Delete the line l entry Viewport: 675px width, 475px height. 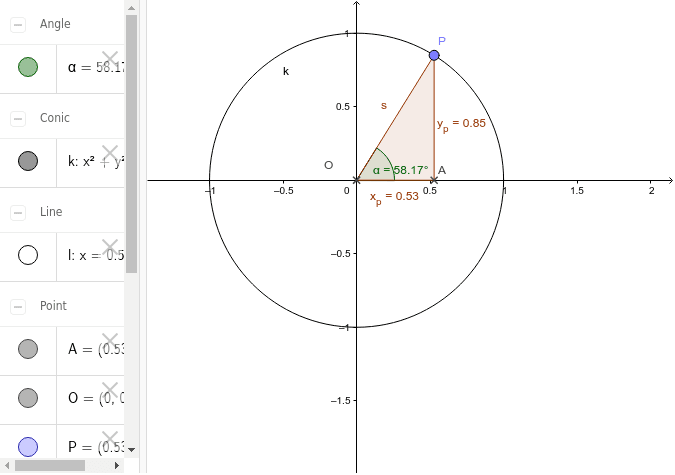110,246
